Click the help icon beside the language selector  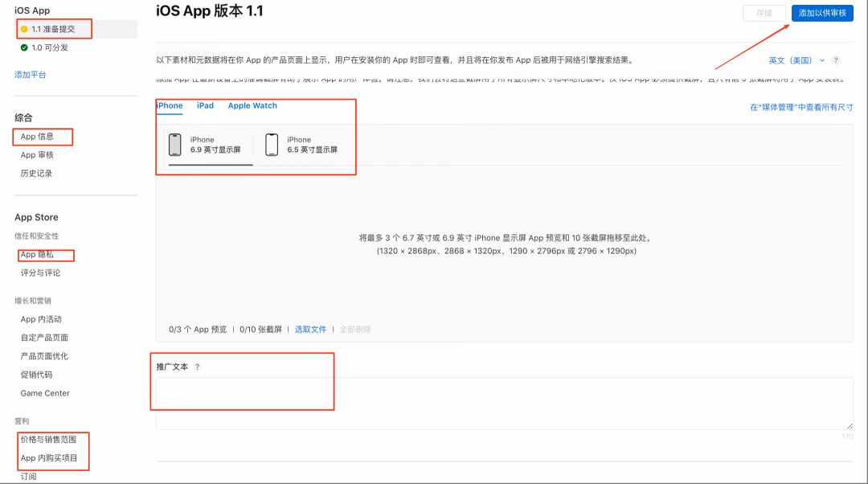point(836,60)
